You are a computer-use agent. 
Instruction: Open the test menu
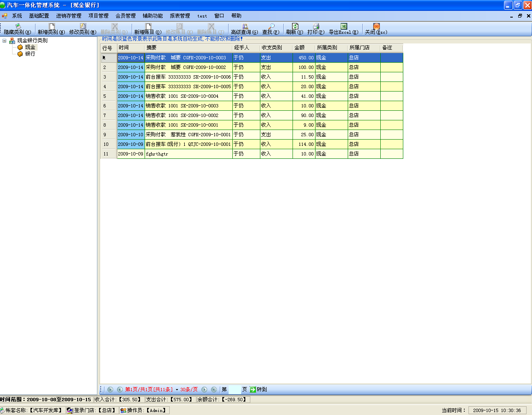point(202,16)
